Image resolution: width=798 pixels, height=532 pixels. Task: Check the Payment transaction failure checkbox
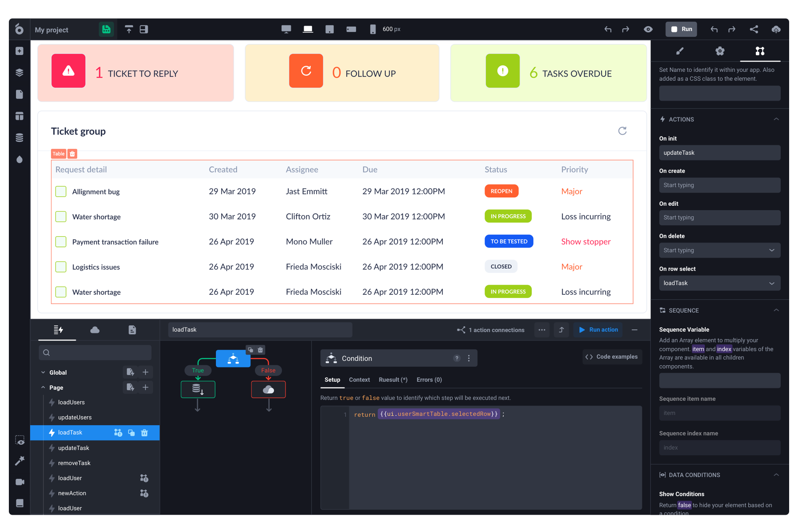pos(61,242)
